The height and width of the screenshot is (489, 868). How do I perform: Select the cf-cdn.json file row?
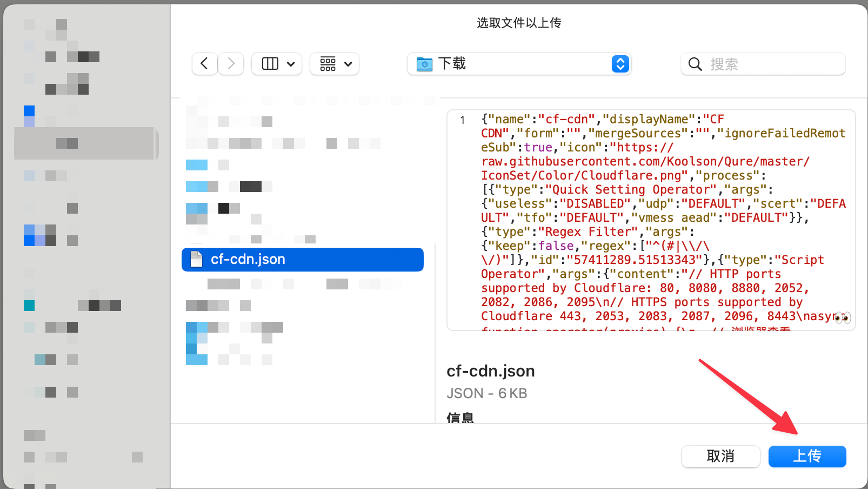(303, 260)
